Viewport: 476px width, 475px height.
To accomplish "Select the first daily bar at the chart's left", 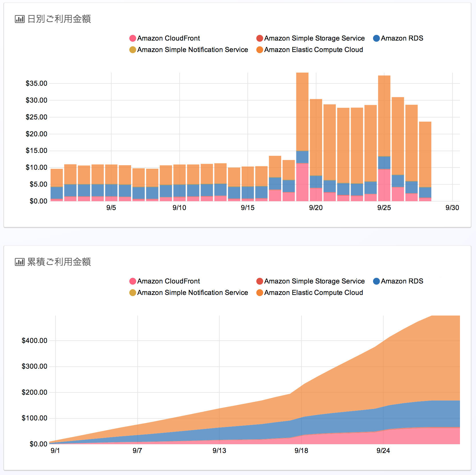I will pos(57,185).
